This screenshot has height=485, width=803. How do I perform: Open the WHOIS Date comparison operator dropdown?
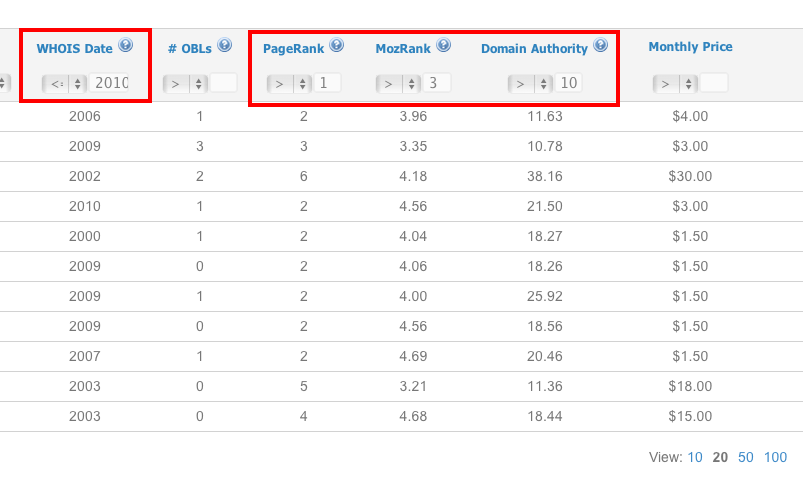click(x=65, y=84)
